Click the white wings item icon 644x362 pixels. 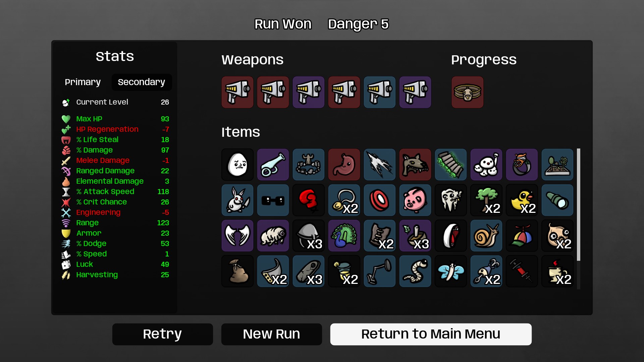[x=237, y=236]
